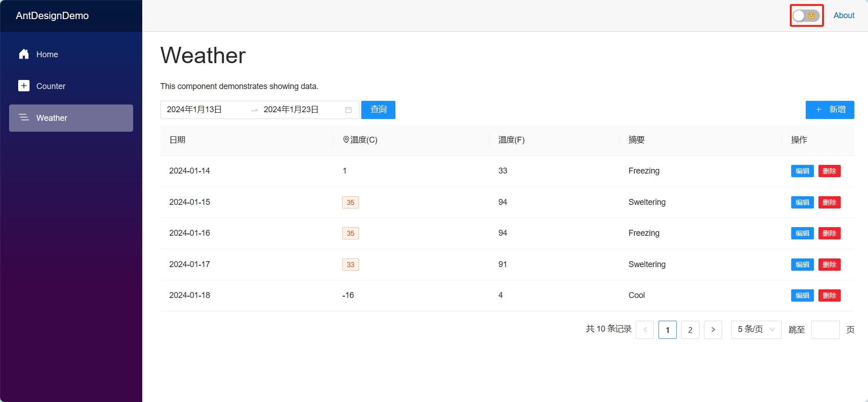868x402 pixels.
Task: Open the 5 条/页 page size dropdown
Action: [756, 329]
